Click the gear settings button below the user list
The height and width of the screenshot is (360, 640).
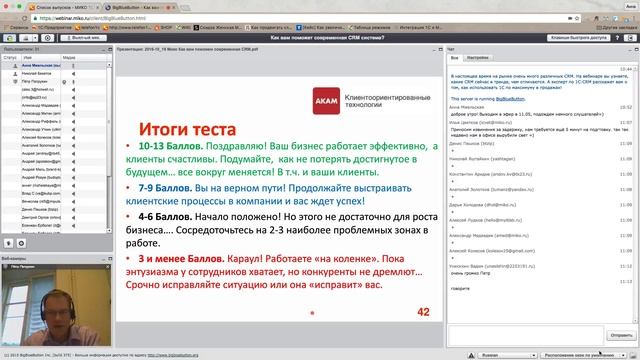21,243
